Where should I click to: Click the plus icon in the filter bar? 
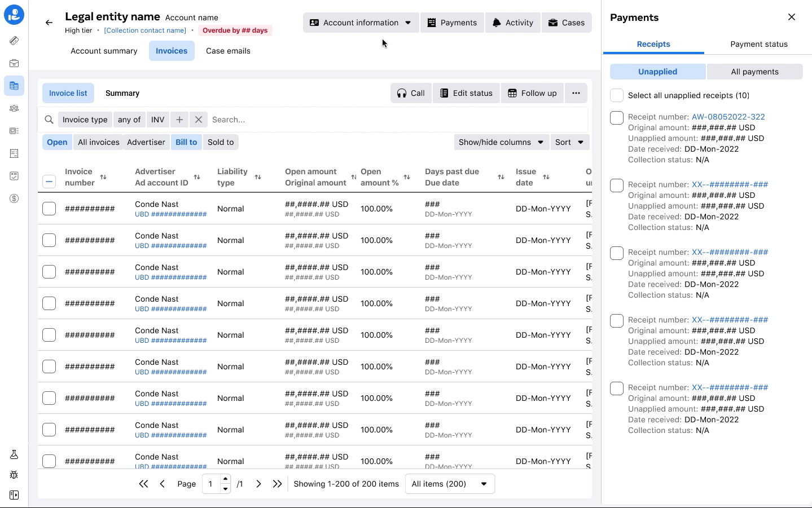tap(179, 120)
